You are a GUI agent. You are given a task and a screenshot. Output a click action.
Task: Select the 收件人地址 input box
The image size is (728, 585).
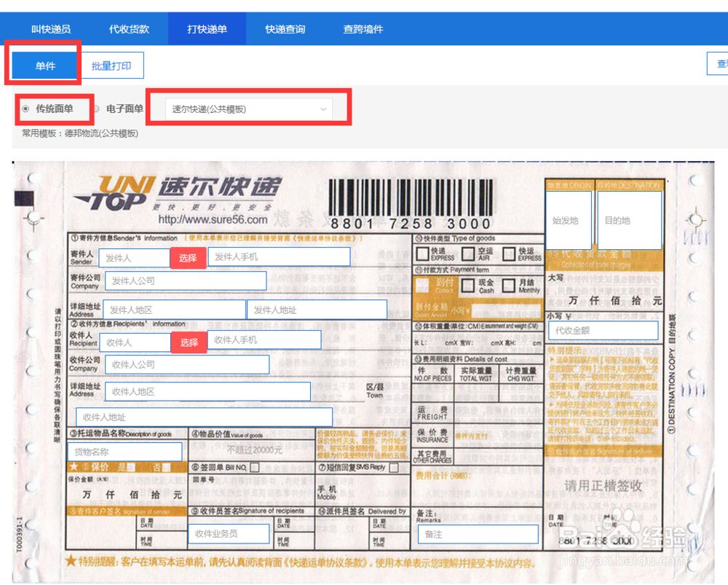pos(204,417)
